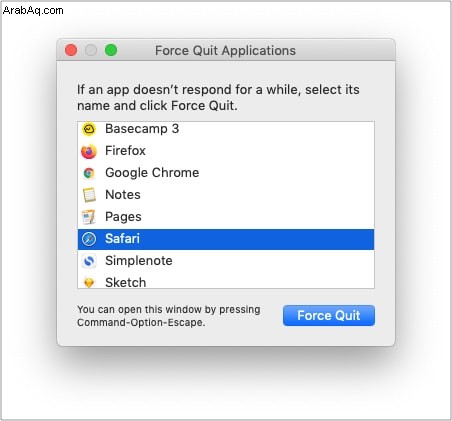452x421 pixels.
Task: Click the Safari compass icon
Action: [89, 239]
